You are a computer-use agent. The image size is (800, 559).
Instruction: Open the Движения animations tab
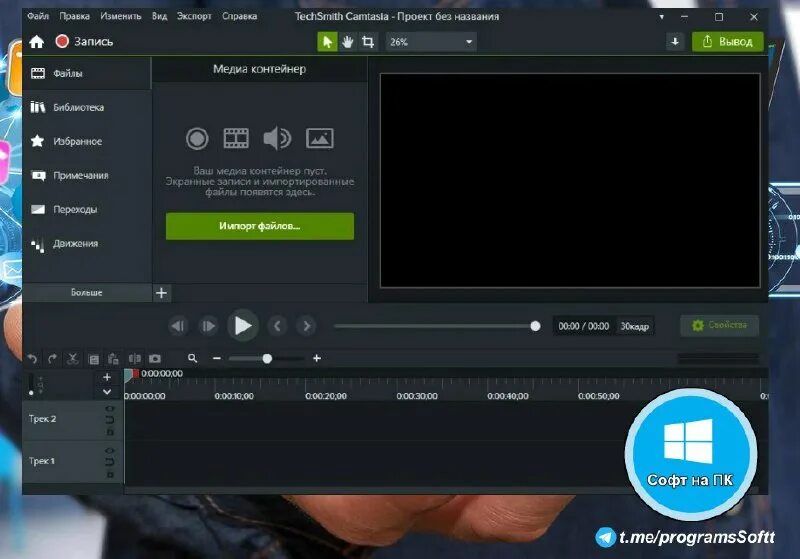[87, 243]
